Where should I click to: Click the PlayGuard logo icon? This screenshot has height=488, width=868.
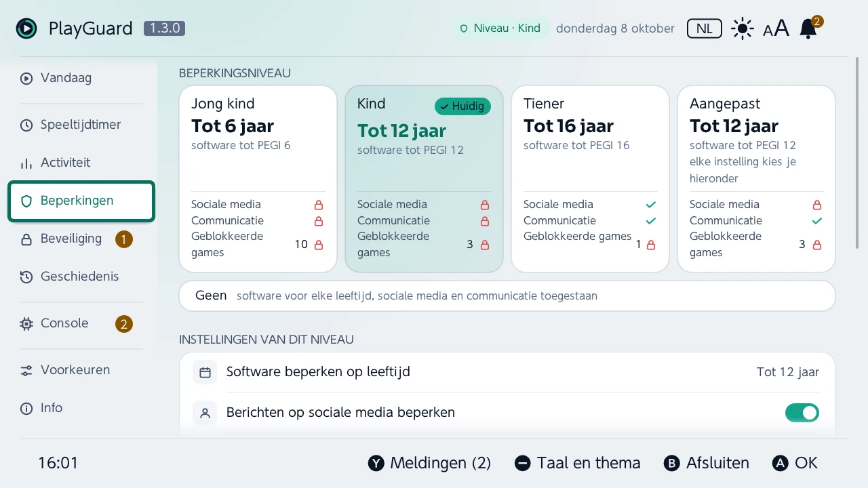click(x=26, y=28)
